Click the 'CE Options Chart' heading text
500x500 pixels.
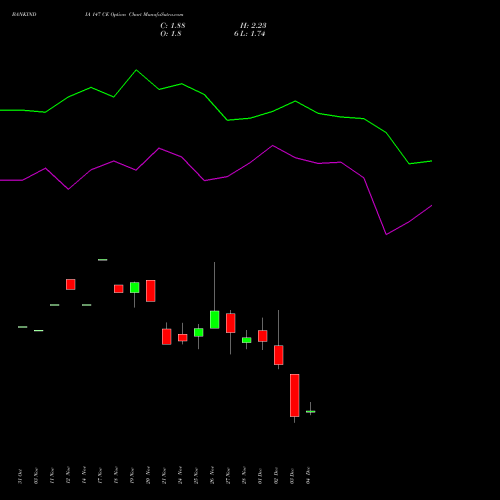(x=122, y=14)
